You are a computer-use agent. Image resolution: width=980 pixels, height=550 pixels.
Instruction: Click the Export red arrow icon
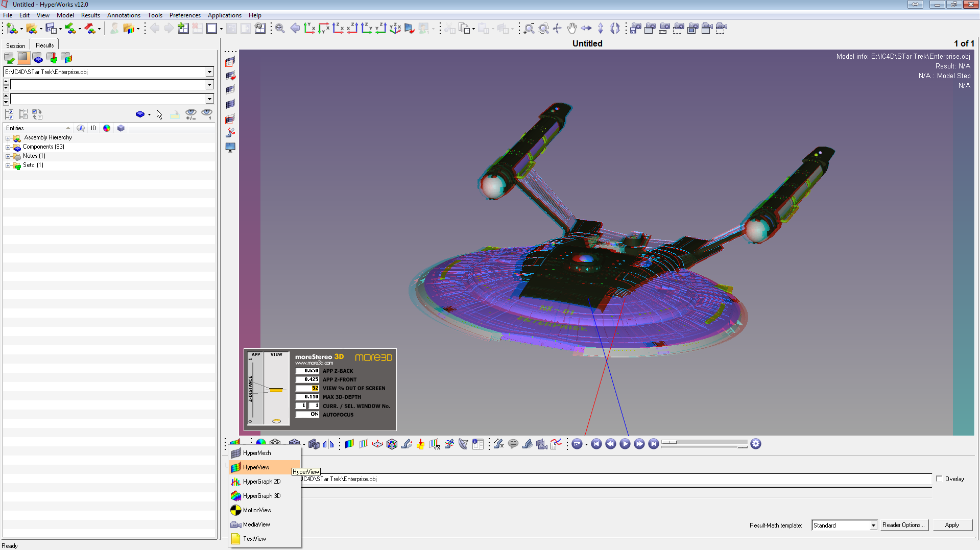[89, 29]
